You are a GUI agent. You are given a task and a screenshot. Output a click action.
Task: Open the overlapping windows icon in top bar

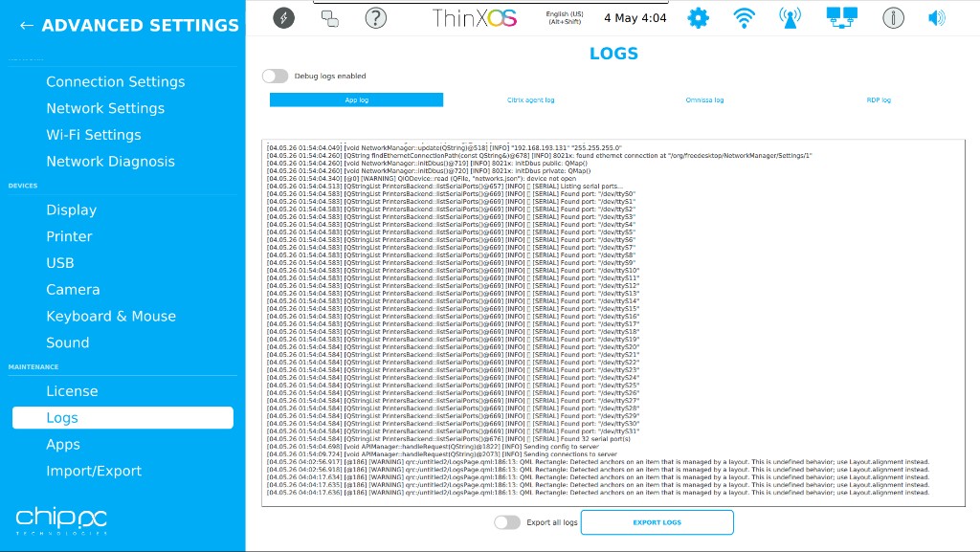[x=330, y=19]
